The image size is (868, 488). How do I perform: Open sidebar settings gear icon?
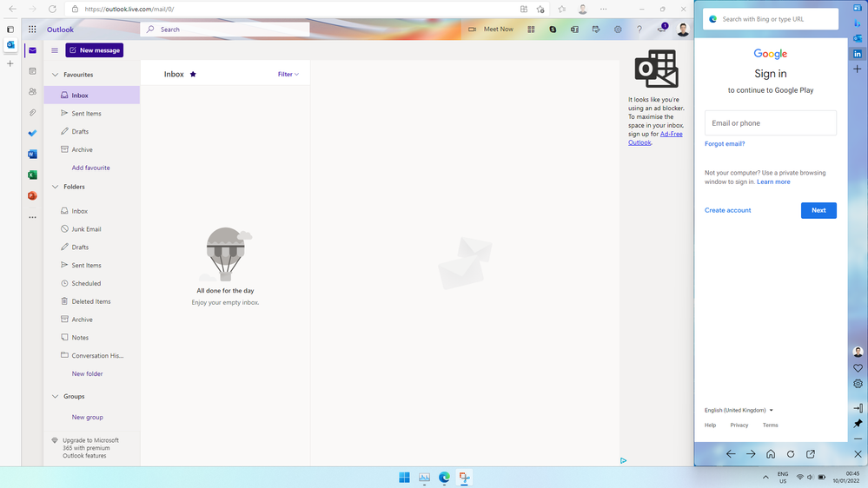click(x=858, y=384)
